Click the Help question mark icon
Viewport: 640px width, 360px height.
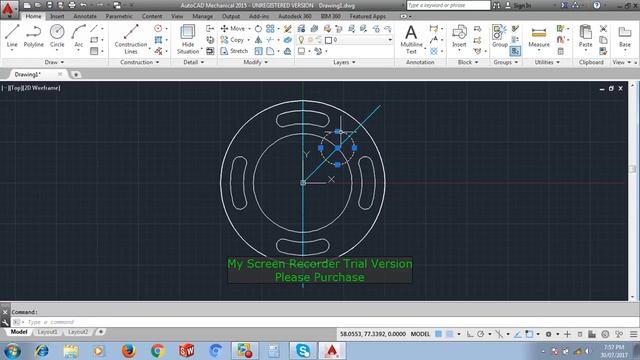pos(597,5)
